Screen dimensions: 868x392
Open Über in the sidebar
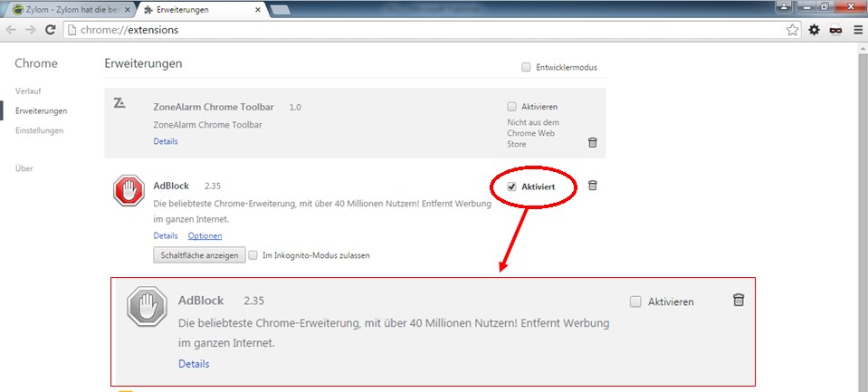click(x=24, y=168)
